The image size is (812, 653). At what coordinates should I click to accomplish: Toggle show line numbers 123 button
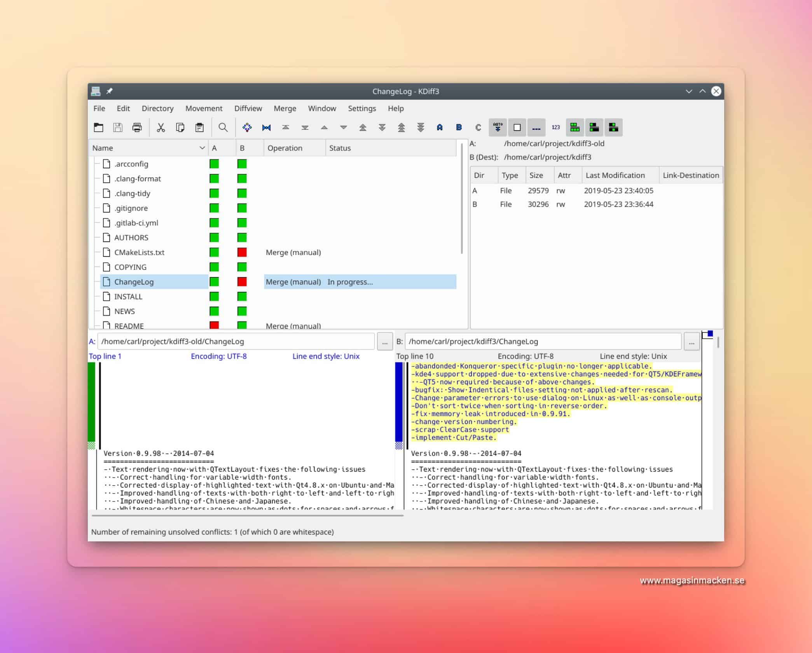tap(556, 127)
